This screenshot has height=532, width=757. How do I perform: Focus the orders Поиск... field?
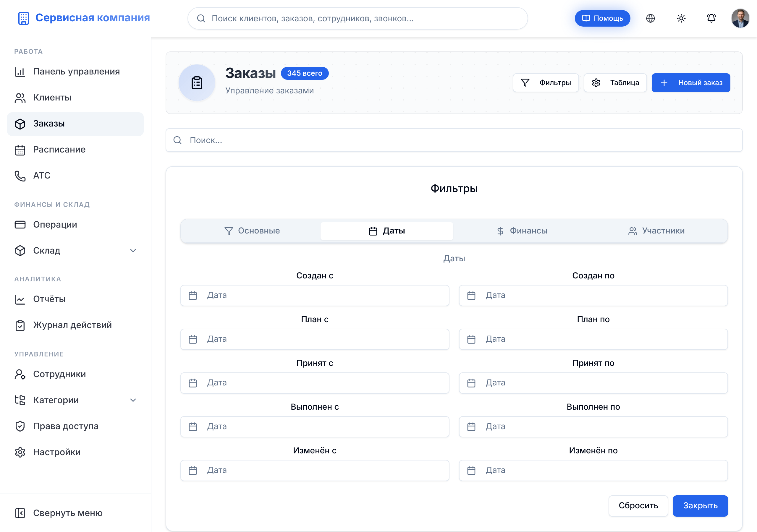coord(454,140)
